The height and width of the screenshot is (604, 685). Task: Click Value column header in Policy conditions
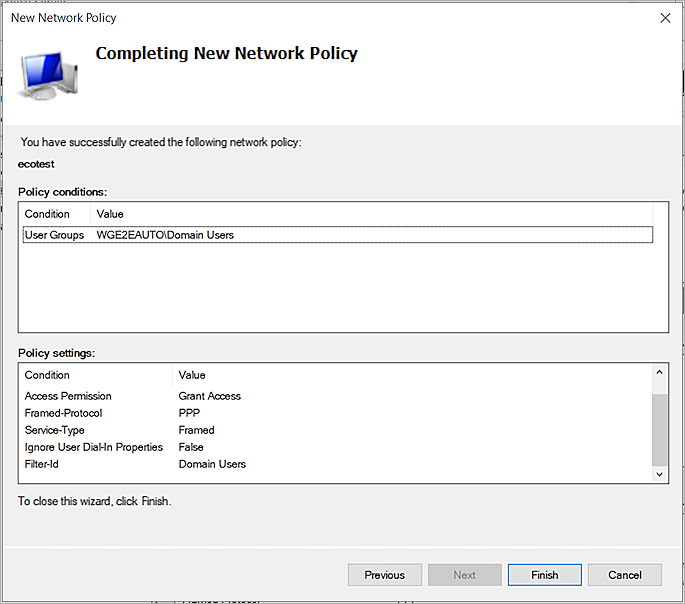coord(110,214)
